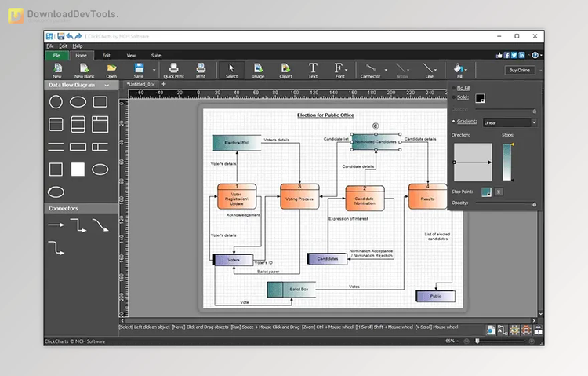
Task: Click the New diagram toolbar icon
Action: 57,70
